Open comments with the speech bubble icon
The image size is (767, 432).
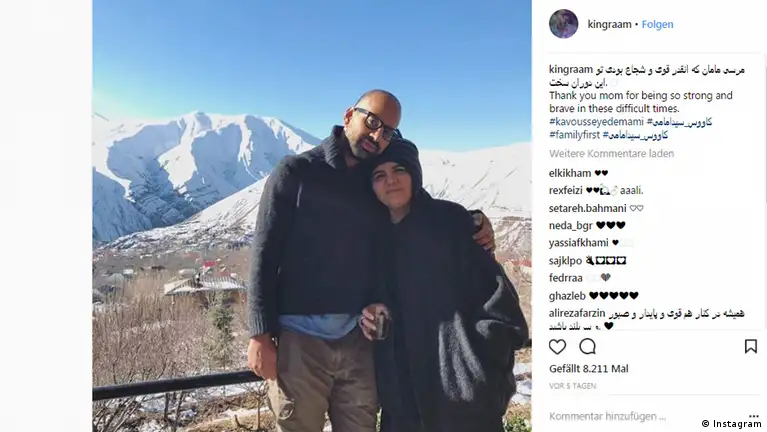tap(587, 346)
